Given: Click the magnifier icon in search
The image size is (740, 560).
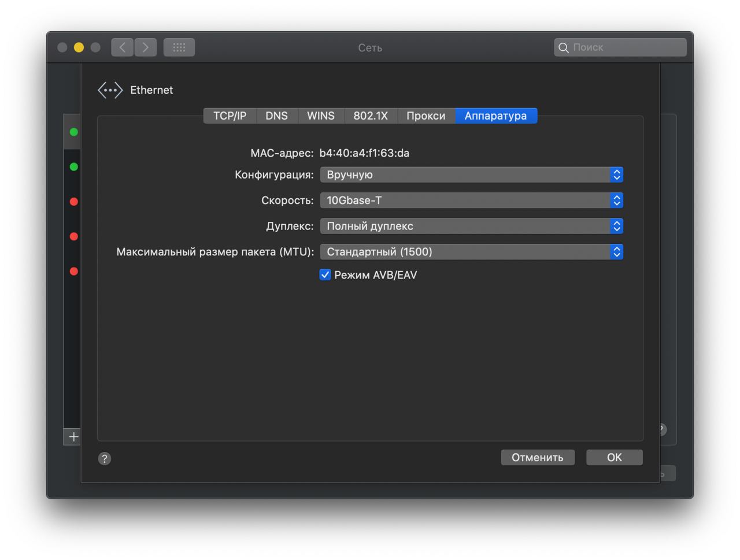Looking at the screenshot, I should [x=564, y=47].
